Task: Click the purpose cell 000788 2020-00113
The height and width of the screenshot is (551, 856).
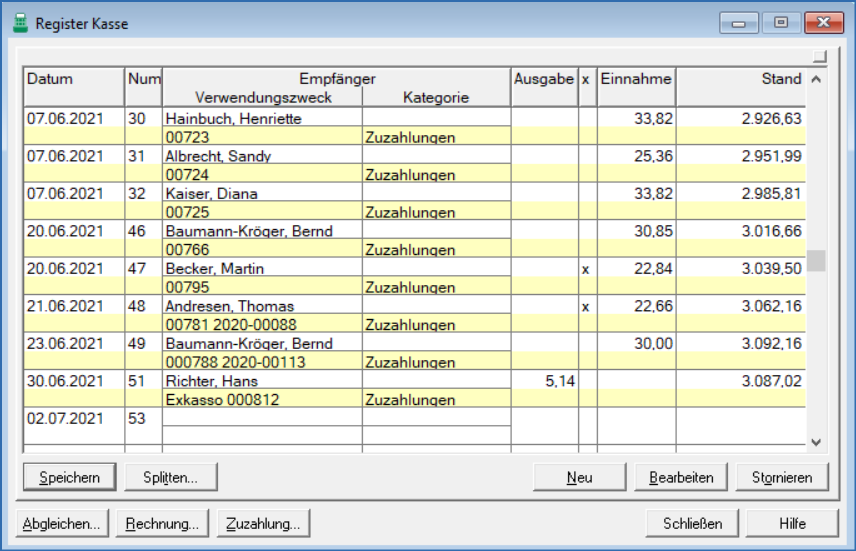Action: click(262, 362)
